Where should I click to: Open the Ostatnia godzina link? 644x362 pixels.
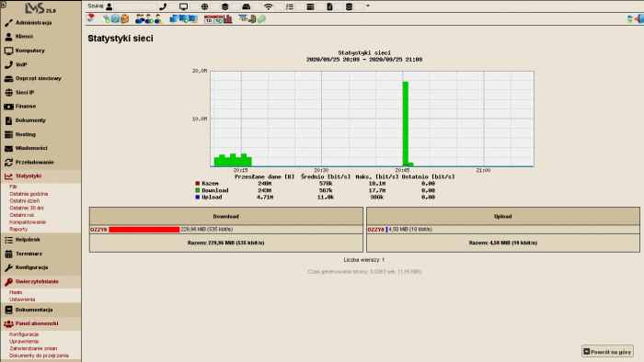29,194
